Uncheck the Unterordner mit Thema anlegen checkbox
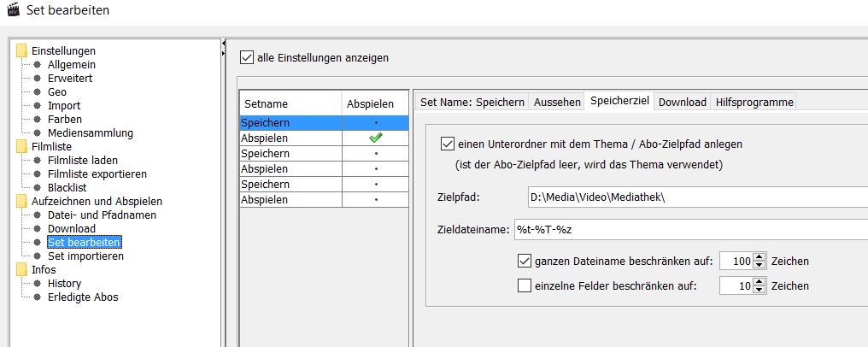 click(x=448, y=144)
